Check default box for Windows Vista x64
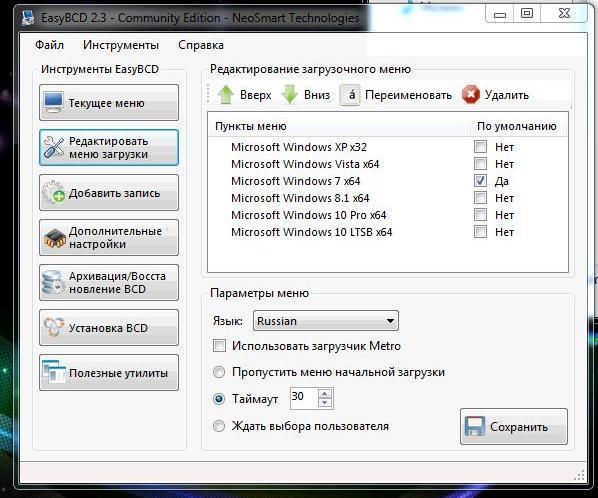The width and height of the screenshot is (598, 498). click(480, 164)
